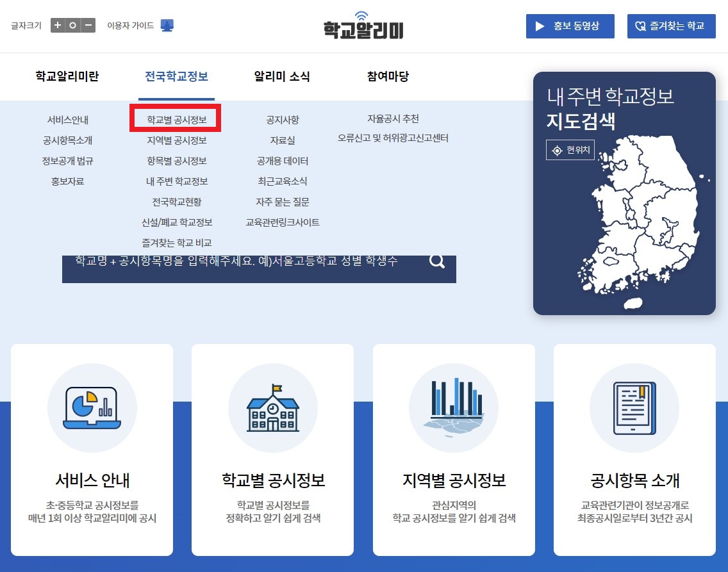Reset font size using the O button
The image size is (728, 572).
[73, 25]
